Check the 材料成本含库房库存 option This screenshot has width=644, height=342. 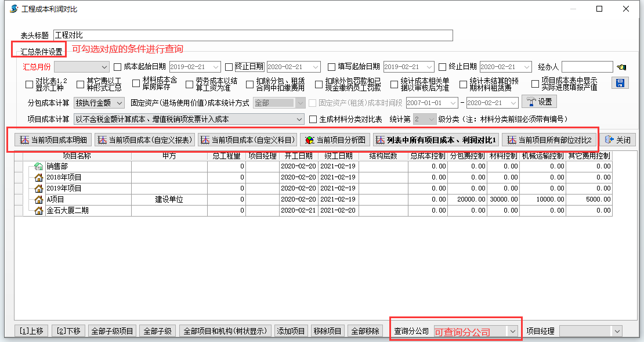136,84
